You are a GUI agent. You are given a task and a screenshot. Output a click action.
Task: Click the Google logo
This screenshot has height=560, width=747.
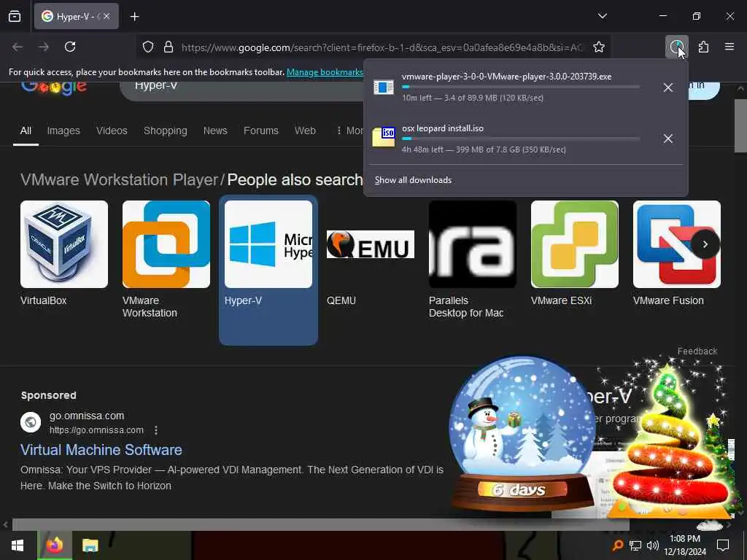[54, 87]
